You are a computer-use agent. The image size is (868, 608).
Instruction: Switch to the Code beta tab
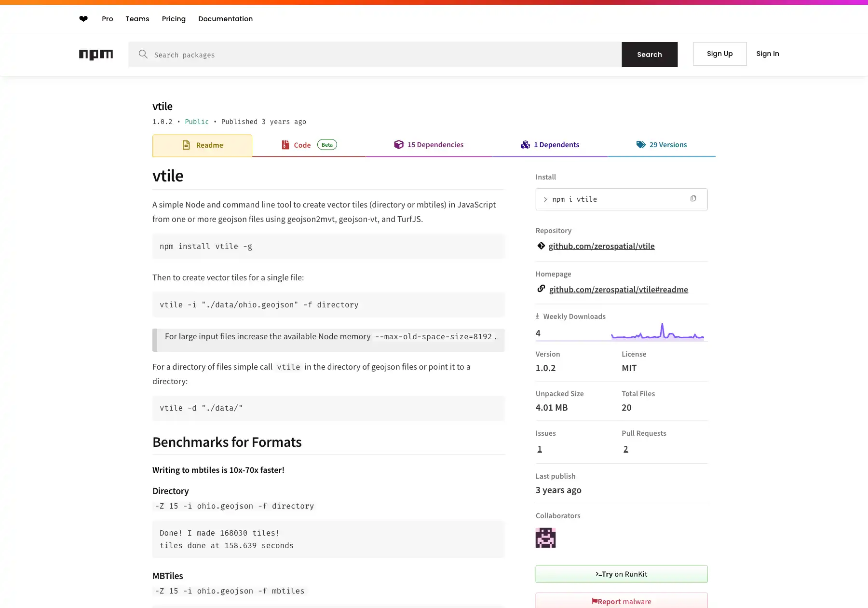coord(309,145)
